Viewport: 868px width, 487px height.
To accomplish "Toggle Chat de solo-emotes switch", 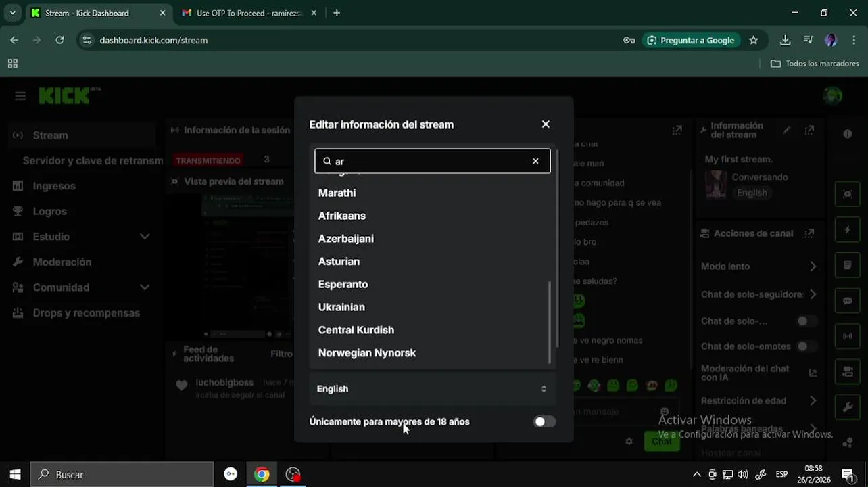I will pyautogui.click(x=806, y=346).
